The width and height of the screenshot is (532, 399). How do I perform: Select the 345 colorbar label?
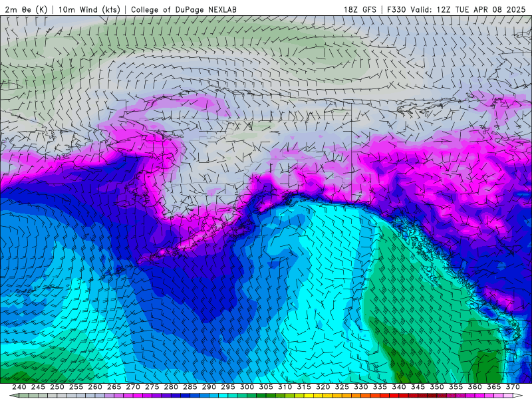[418, 387]
